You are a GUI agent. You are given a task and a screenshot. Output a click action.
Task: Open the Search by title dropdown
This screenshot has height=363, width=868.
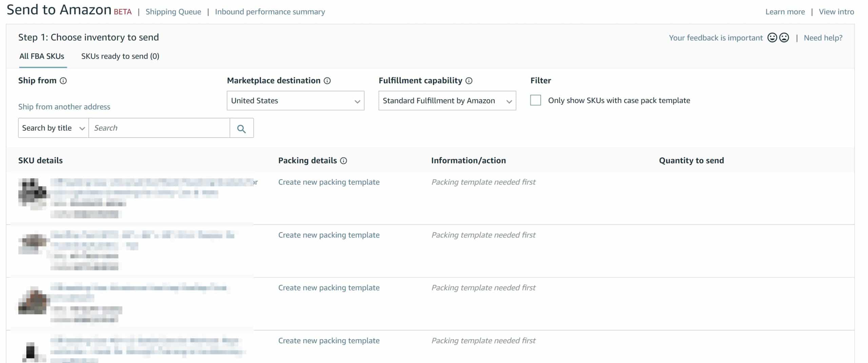pos(53,128)
